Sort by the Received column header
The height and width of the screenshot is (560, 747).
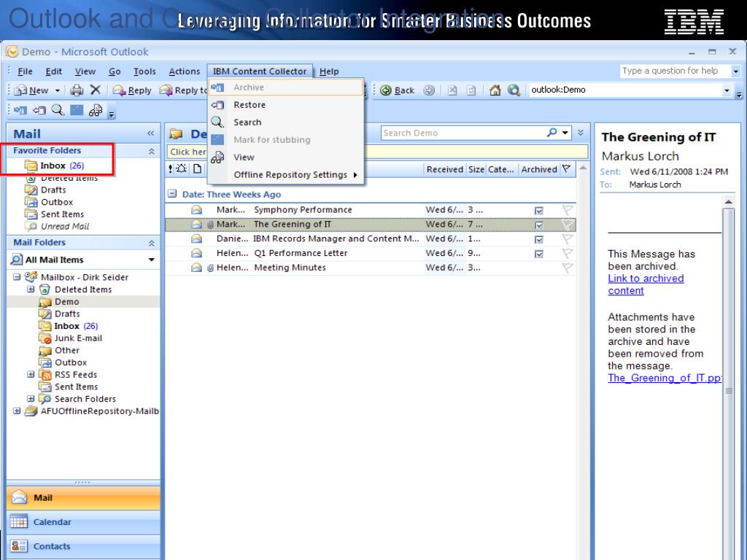click(x=444, y=169)
